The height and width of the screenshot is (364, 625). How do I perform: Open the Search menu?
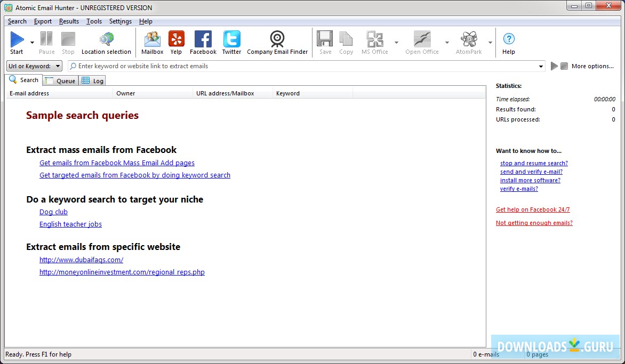[17, 21]
